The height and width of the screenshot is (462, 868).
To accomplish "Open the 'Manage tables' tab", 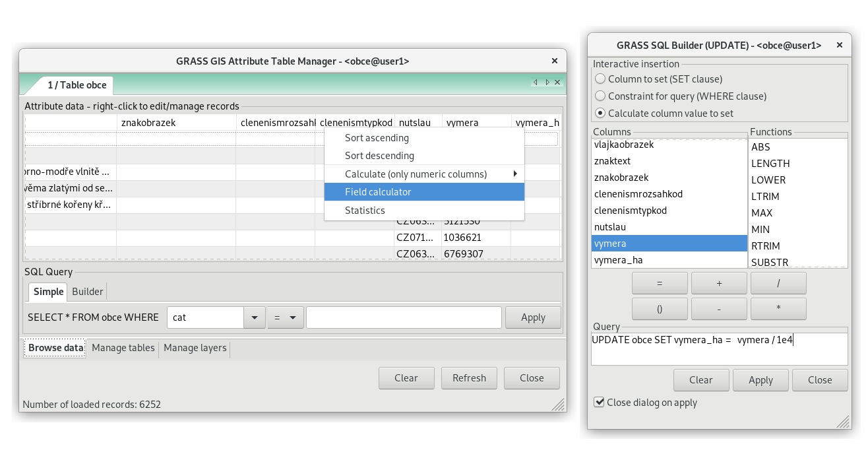I will [123, 348].
